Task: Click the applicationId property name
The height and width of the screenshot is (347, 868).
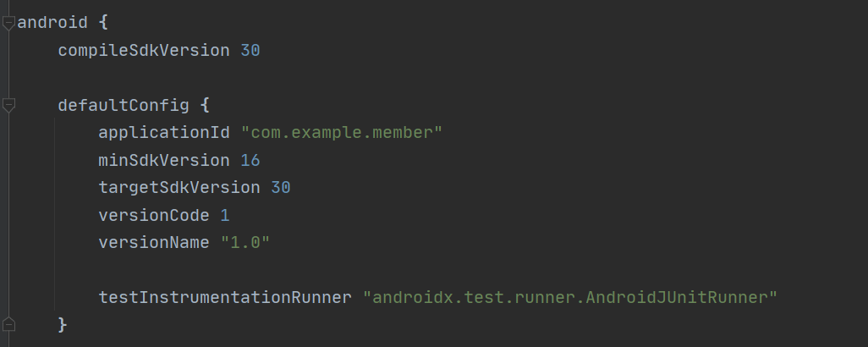Action: [x=164, y=133]
